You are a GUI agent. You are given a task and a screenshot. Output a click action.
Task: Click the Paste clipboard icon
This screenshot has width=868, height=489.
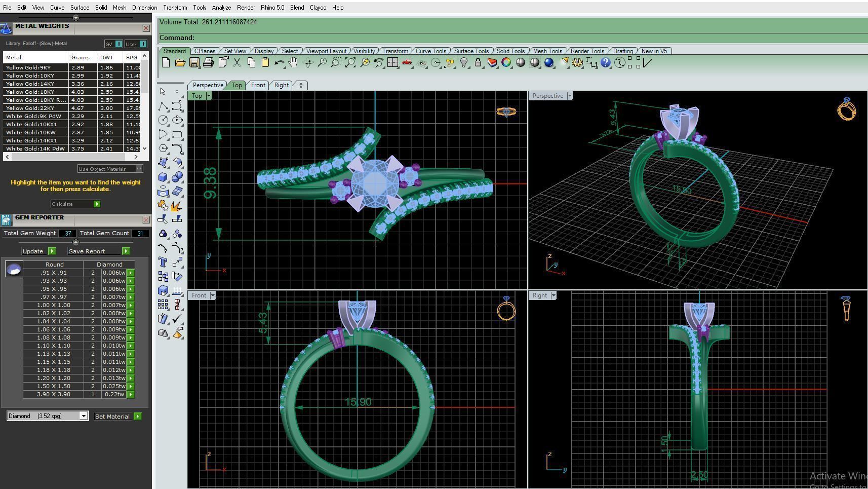coord(265,63)
